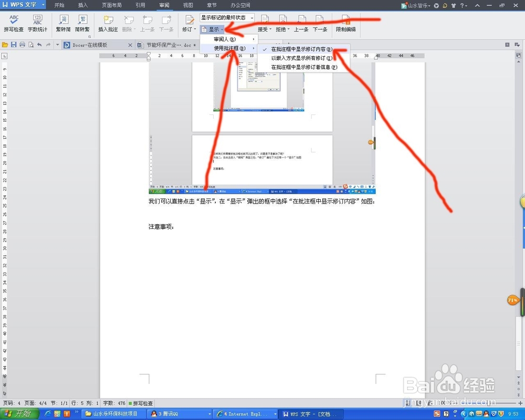Switch to 开始 ribbon tab
Image resolution: width=525 pixels, height=420 pixels.
point(59,5)
